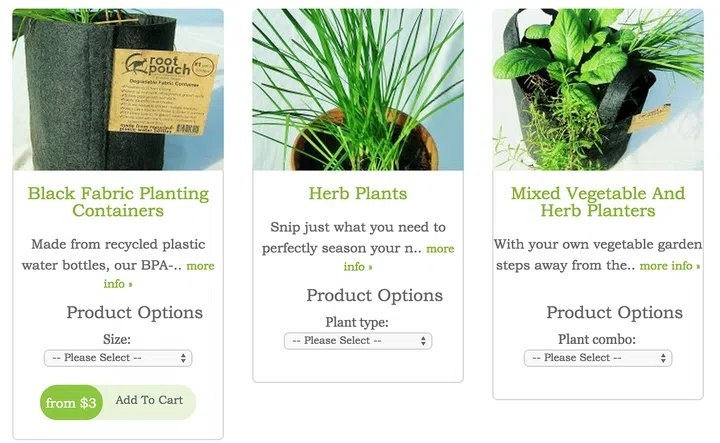Open the Plant combo dropdown

click(598, 358)
